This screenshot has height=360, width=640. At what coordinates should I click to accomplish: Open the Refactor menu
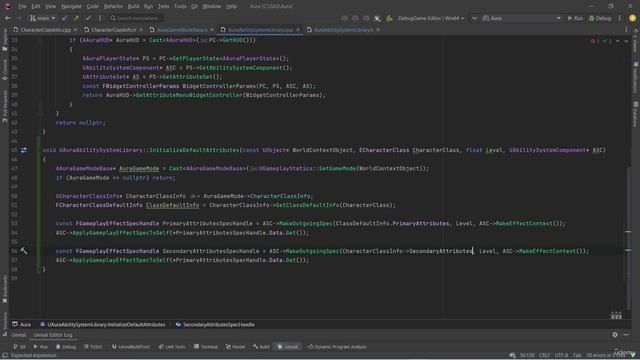[x=113, y=6]
